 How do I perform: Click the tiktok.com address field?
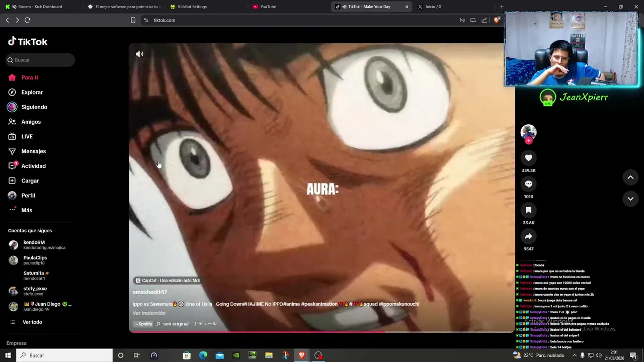click(x=297, y=20)
